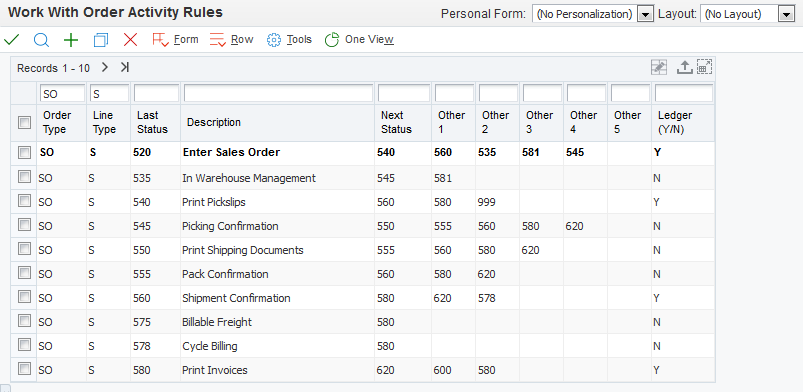Check the Shipment Confirmation row
The image size is (803, 392).
pyautogui.click(x=24, y=297)
